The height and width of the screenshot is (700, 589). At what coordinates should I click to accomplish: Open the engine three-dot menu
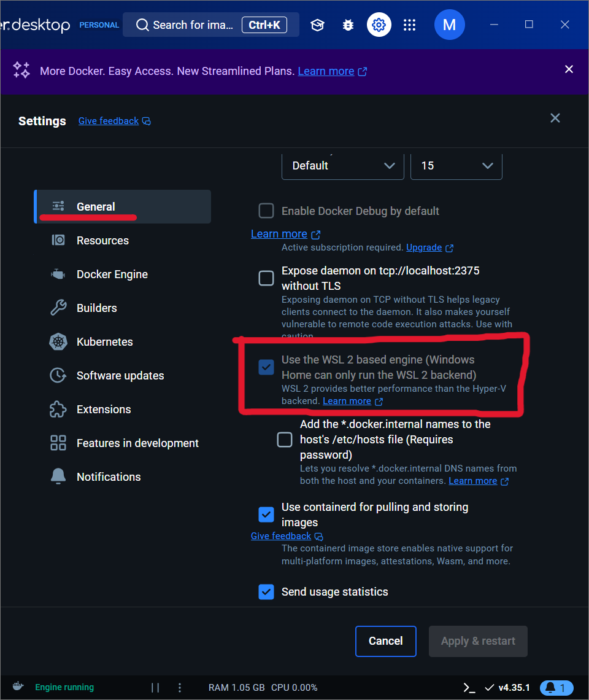tap(180, 688)
